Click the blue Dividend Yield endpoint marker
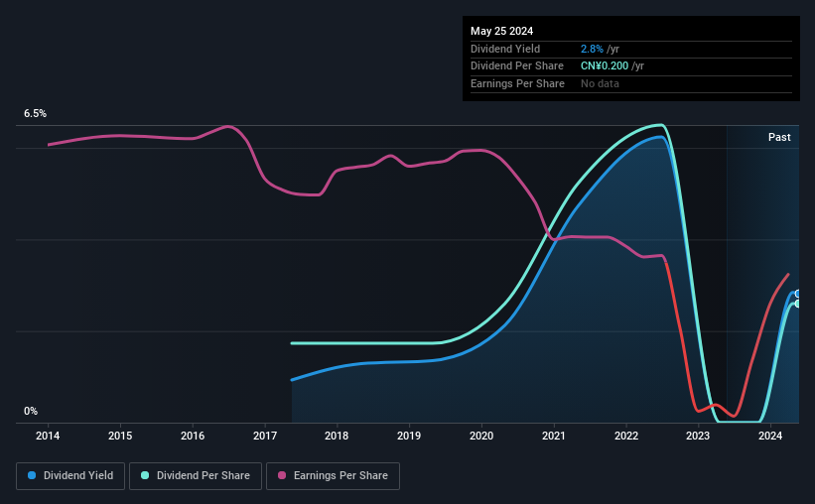The height and width of the screenshot is (504, 815). click(797, 294)
